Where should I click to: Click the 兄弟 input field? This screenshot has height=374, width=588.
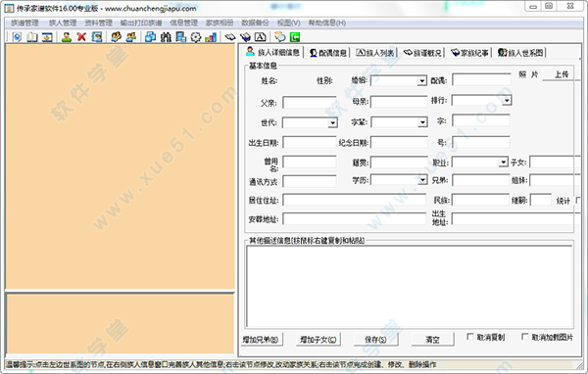point(481,180)
